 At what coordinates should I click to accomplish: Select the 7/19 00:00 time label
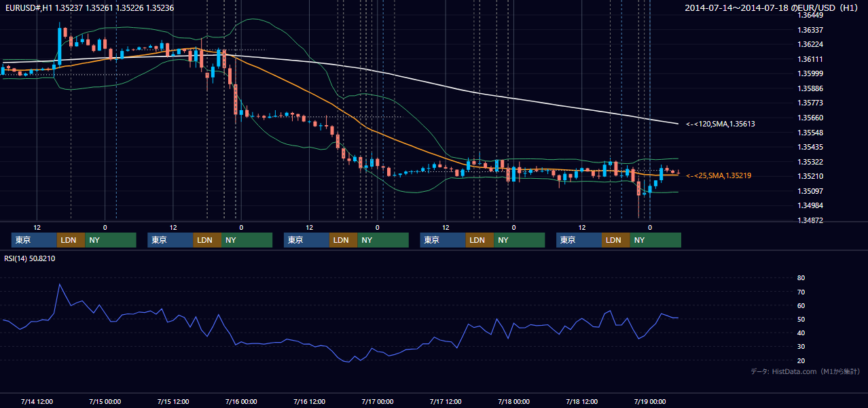[x=650, y=401]
